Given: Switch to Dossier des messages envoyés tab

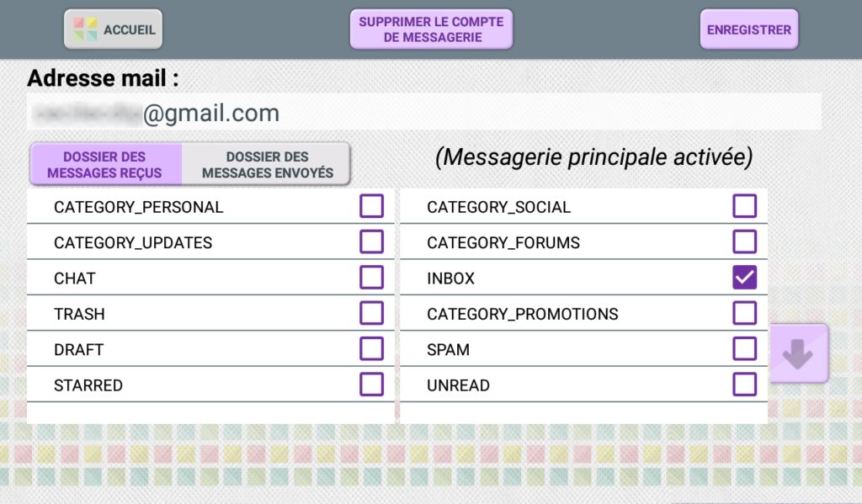Looking at the screenshot, I should (267, 164).
